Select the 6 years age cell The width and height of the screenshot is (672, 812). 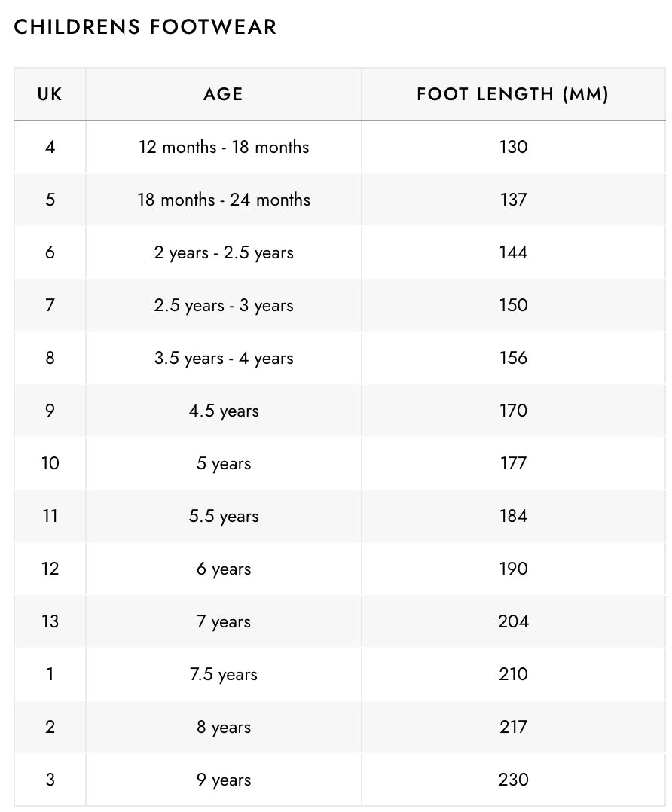point(223,569)
